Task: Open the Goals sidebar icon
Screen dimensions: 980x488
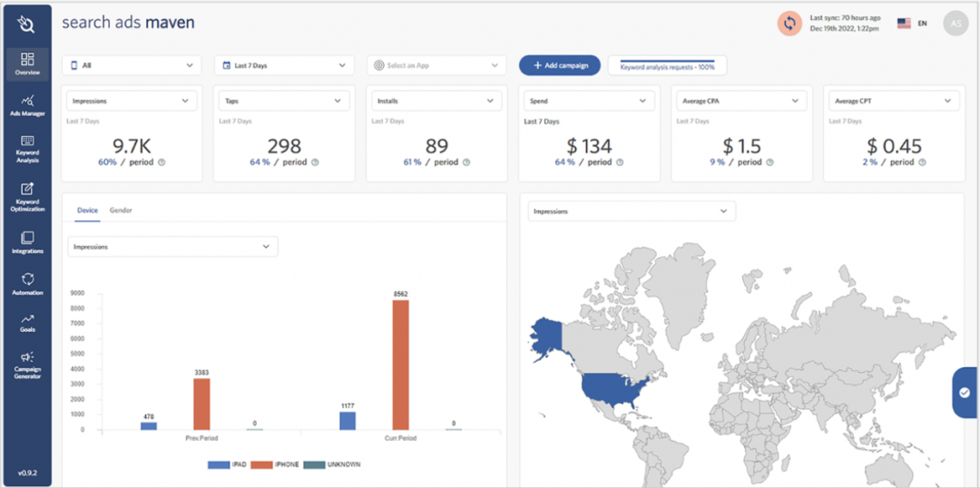Action: click(x=27, y=323)
